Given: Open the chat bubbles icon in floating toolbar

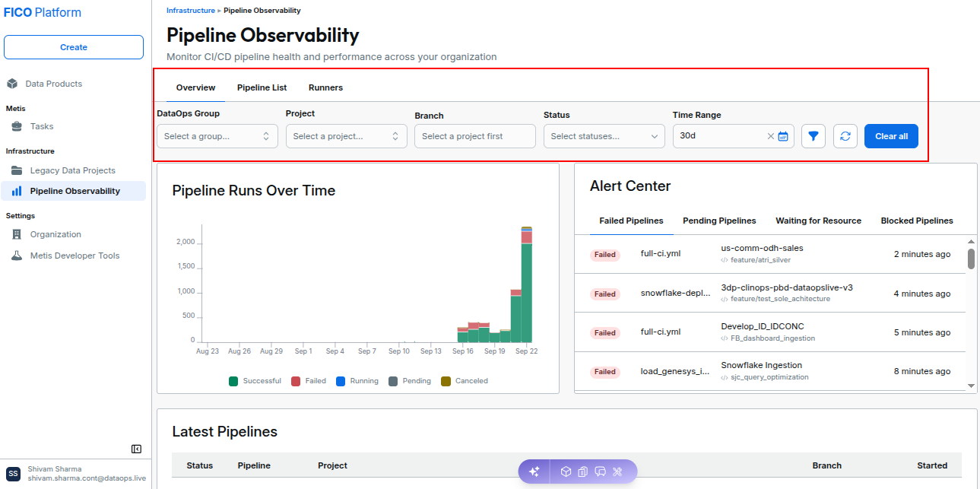Looking at the screenshot, I should 601,472.
